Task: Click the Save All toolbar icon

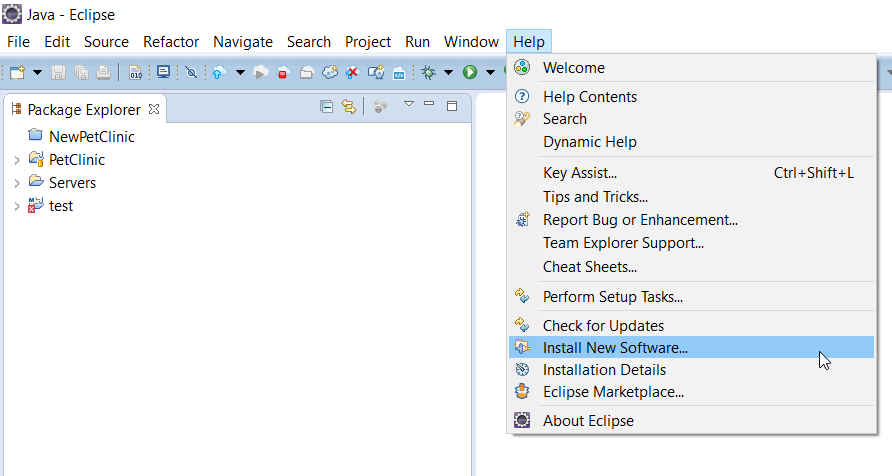Action: pos(81,72)
